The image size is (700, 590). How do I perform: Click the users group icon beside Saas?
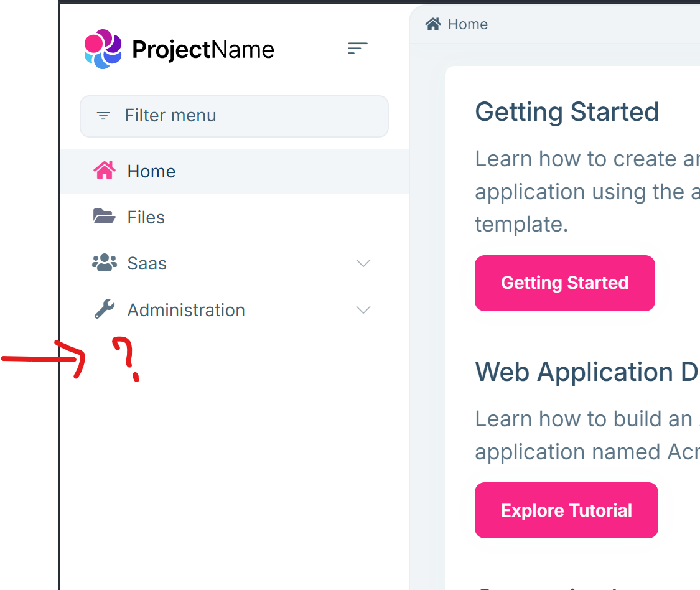tap(105, 263)
